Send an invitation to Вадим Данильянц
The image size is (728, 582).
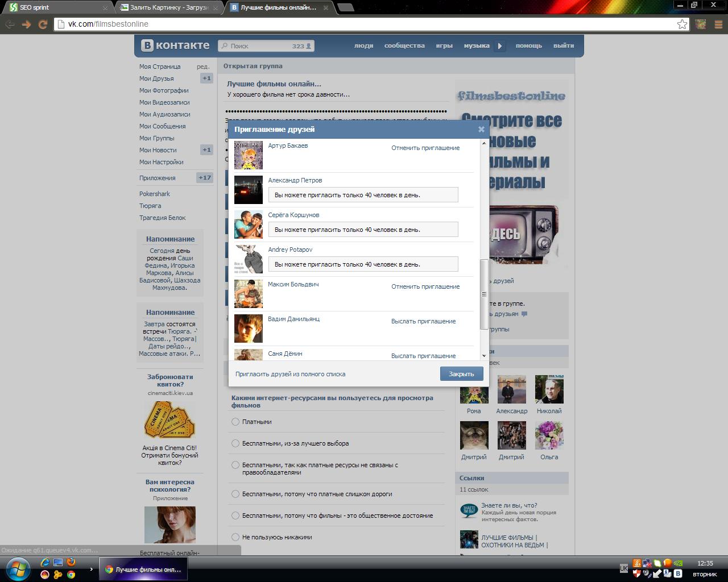click(x=424, y=321)
